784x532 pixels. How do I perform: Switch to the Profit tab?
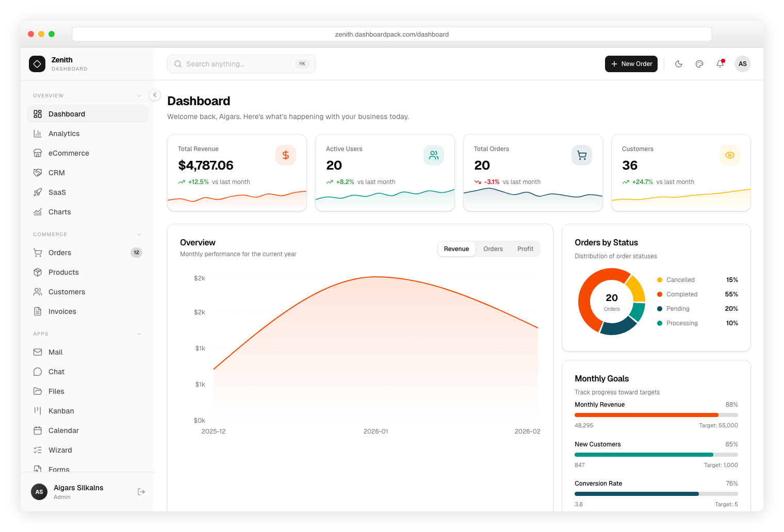click(525, 248)
